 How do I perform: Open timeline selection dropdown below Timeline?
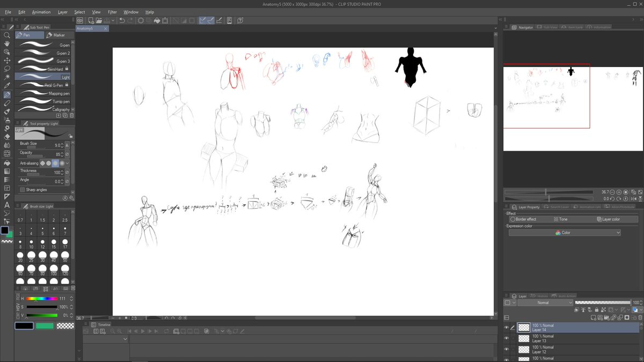[106, 339]
